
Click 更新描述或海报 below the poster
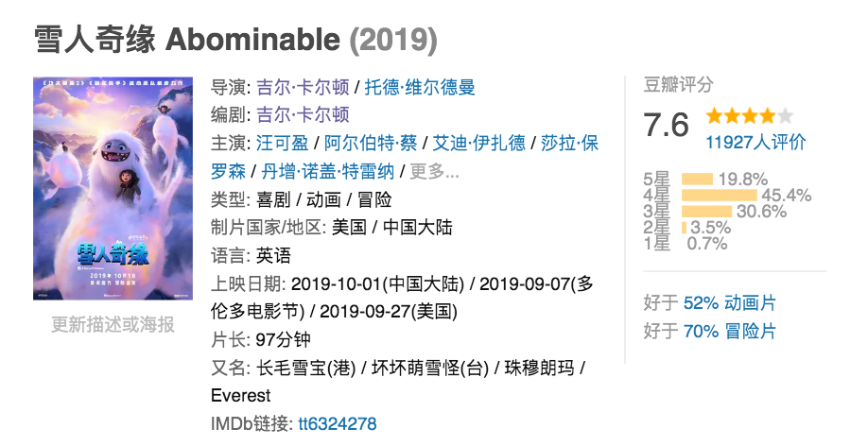click(x=113, y=325)
